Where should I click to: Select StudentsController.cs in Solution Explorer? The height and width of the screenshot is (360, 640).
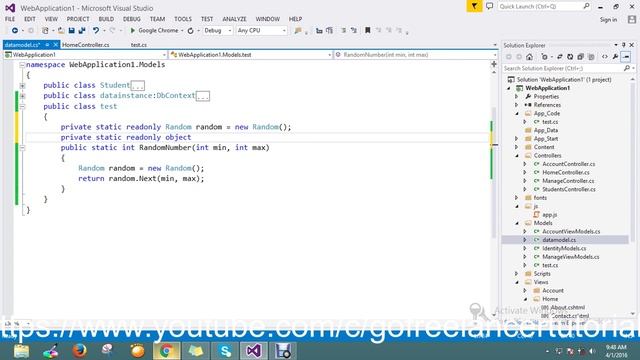(569, 189)
